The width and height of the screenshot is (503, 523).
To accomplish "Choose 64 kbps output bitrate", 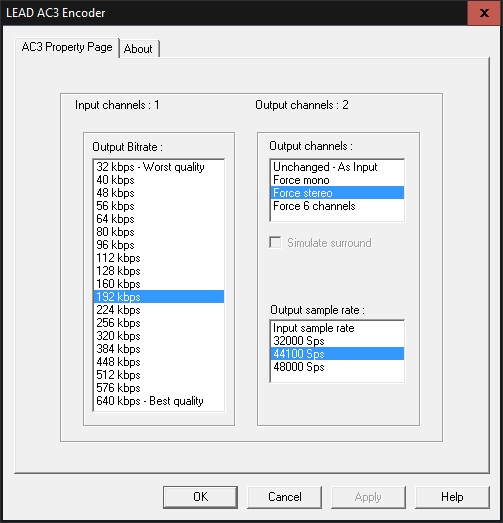I will click(159, 219).
